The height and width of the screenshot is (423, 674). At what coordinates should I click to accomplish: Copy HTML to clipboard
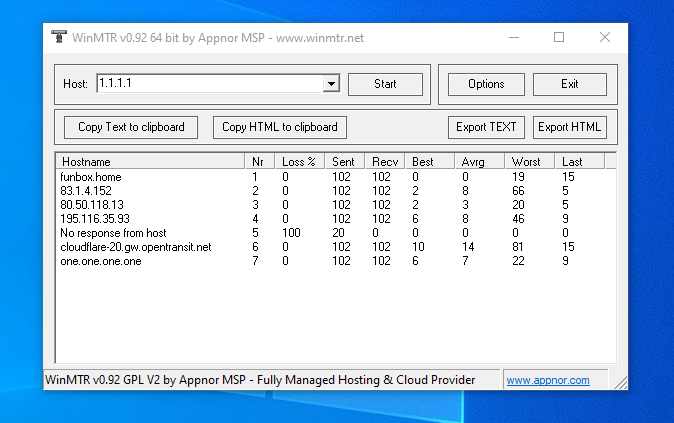tap(279, 127)
